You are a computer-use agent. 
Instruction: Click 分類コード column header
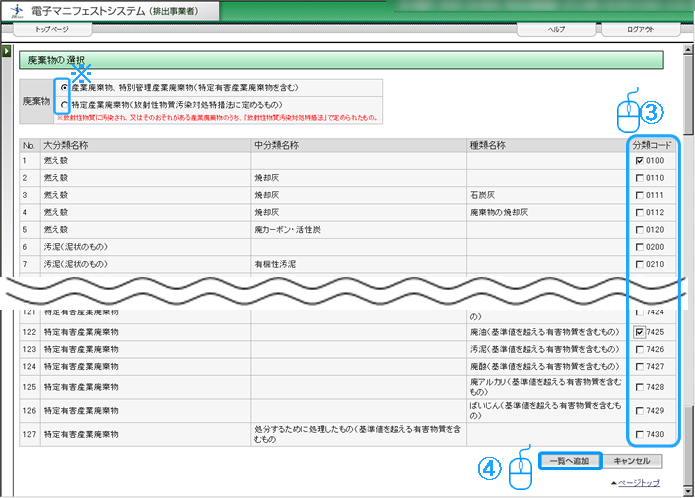[x=652, y=145]
